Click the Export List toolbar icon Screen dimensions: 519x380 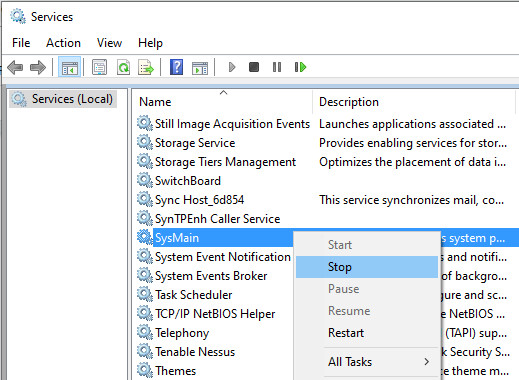146,68
